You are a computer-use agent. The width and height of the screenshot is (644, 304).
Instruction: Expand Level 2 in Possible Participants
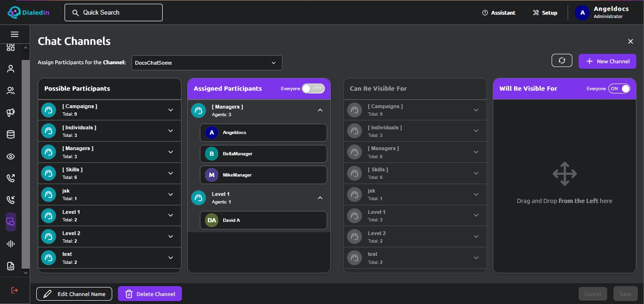click(x=171, y=237)
